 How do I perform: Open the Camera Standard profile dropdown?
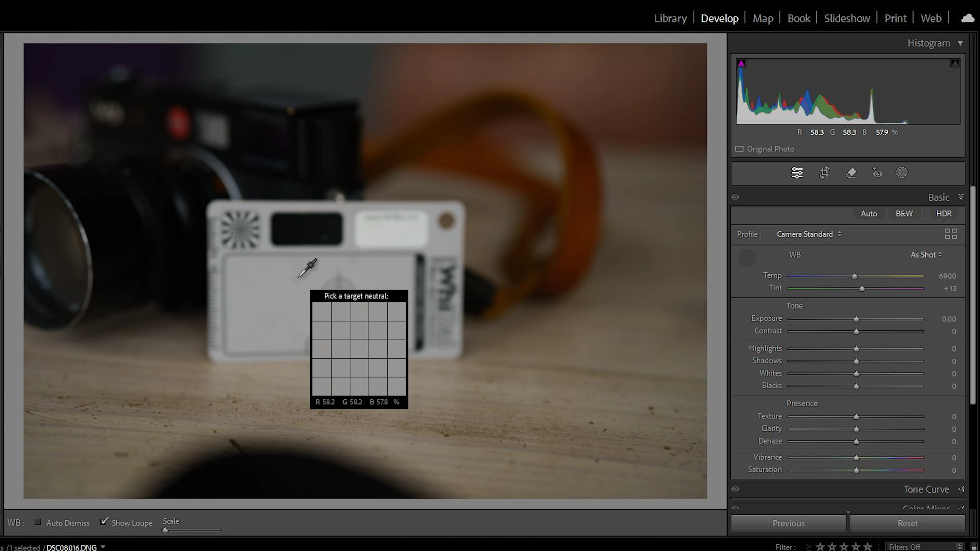pyautogui.click(x=809, y=234)
